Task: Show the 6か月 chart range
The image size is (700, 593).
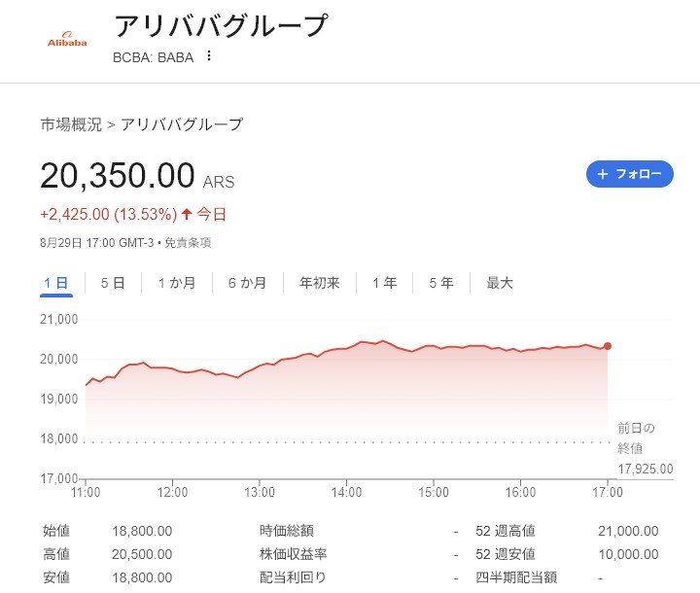Action: tap(247, 283)
